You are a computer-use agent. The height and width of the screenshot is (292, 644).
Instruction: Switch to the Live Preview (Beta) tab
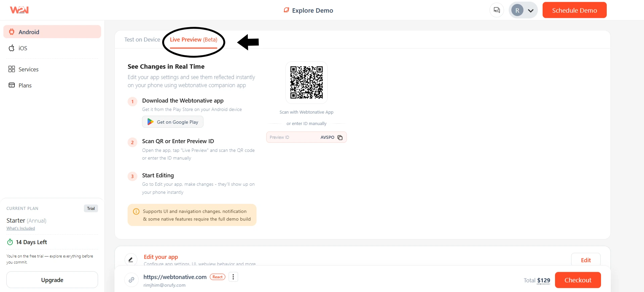(193, 40)
